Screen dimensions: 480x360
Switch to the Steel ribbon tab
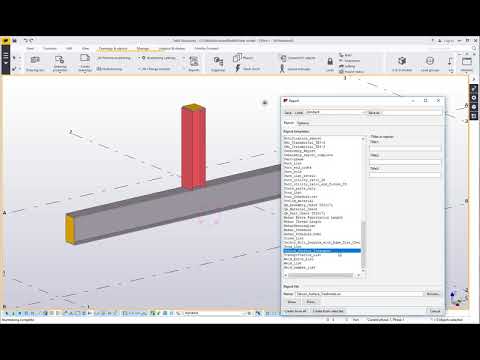point(30,49)
